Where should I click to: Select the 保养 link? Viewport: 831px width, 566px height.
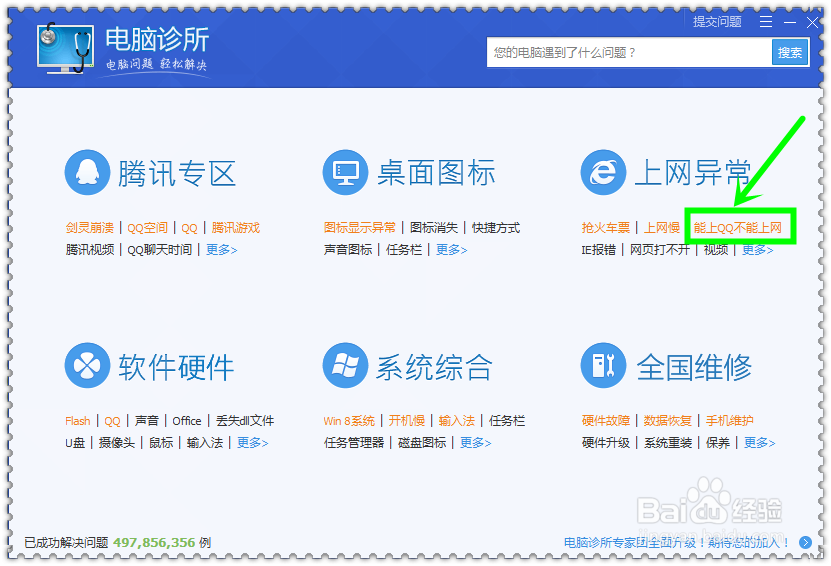pyautogui.click(x=718, y=443)
